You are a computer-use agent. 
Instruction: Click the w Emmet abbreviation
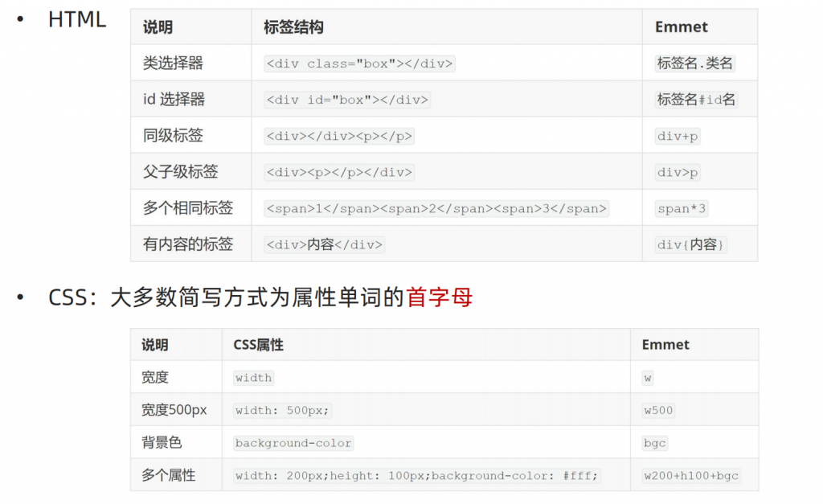click(648, 378)
